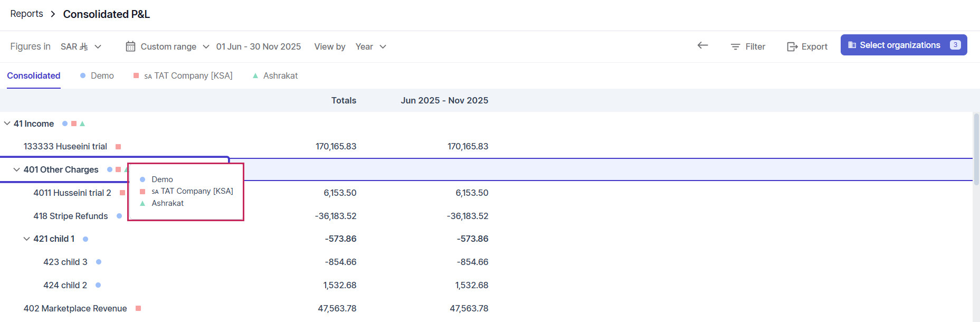Image resolution: width=980 pixels, height=322 pixels.
Task: Click the calendar icon beside Custom range
Action: [x=130, y=46]
